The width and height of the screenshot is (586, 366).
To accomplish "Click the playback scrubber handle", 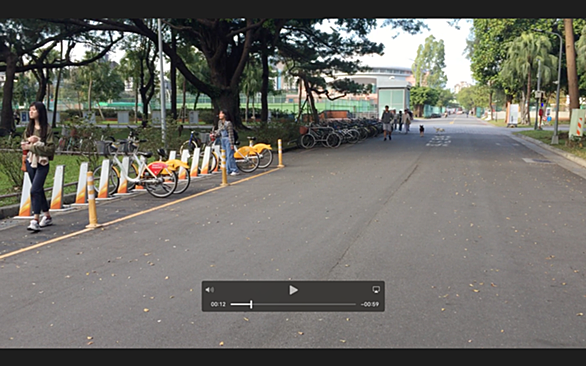I will pos(251,304).
